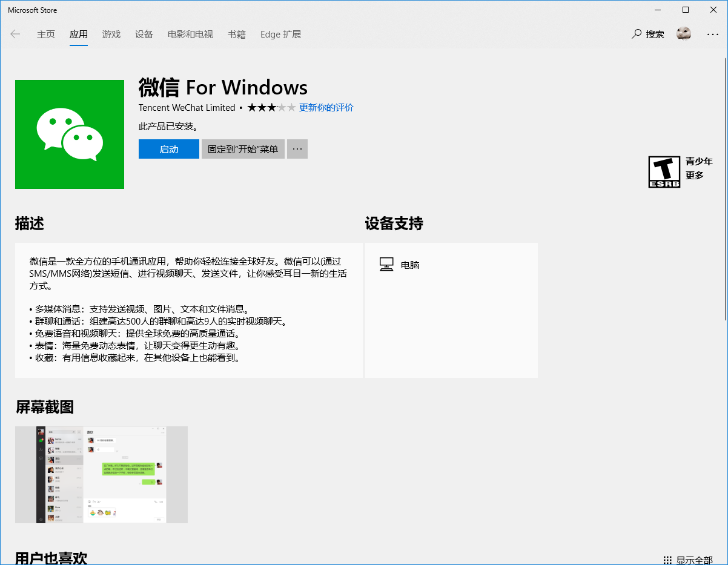Open the top-right three-dots menu
728x565 pixels.
(x=713, y=35)
